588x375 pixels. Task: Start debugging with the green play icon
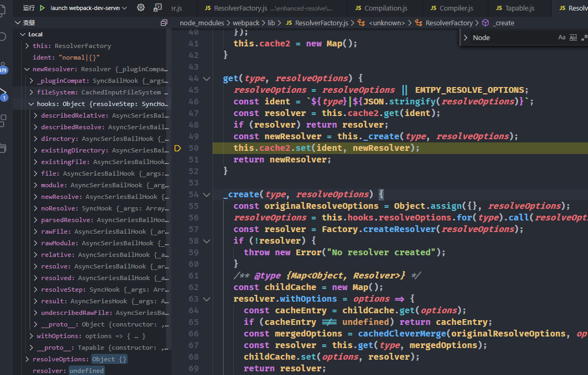click(42, 8)
